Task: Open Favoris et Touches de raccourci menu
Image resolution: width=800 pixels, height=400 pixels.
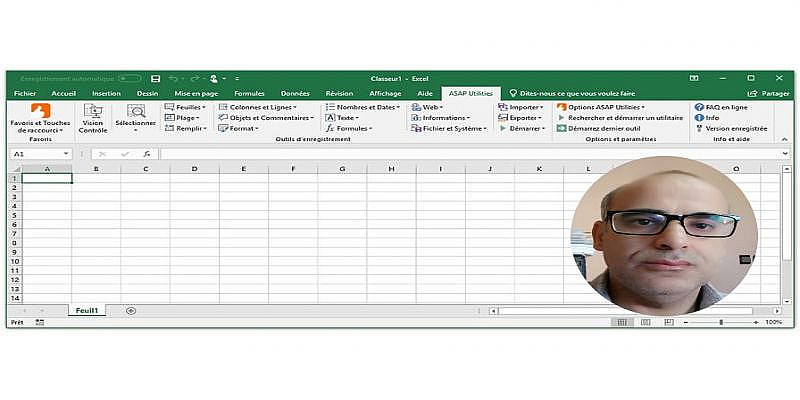Action: pos(40,118)
